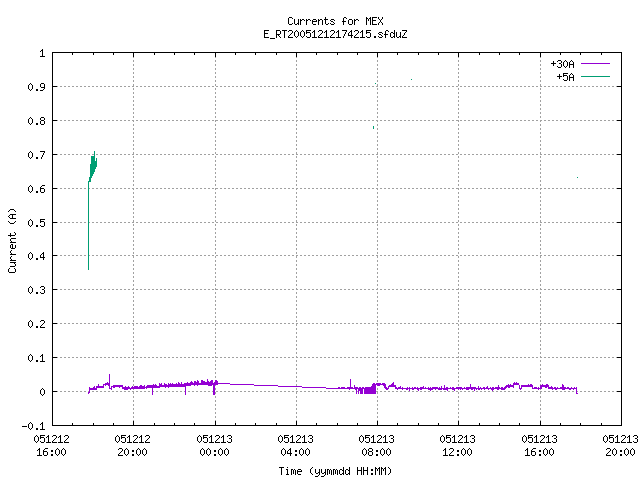The image size is (640, 480).
Task: Click the x-axis label "051213 08:00"
Action: point(376,445)
